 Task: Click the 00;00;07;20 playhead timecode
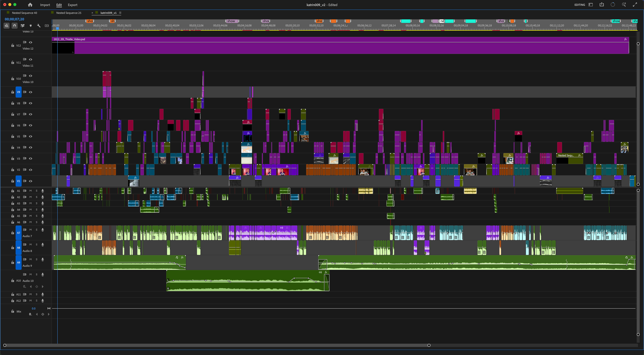coord(14,19)
